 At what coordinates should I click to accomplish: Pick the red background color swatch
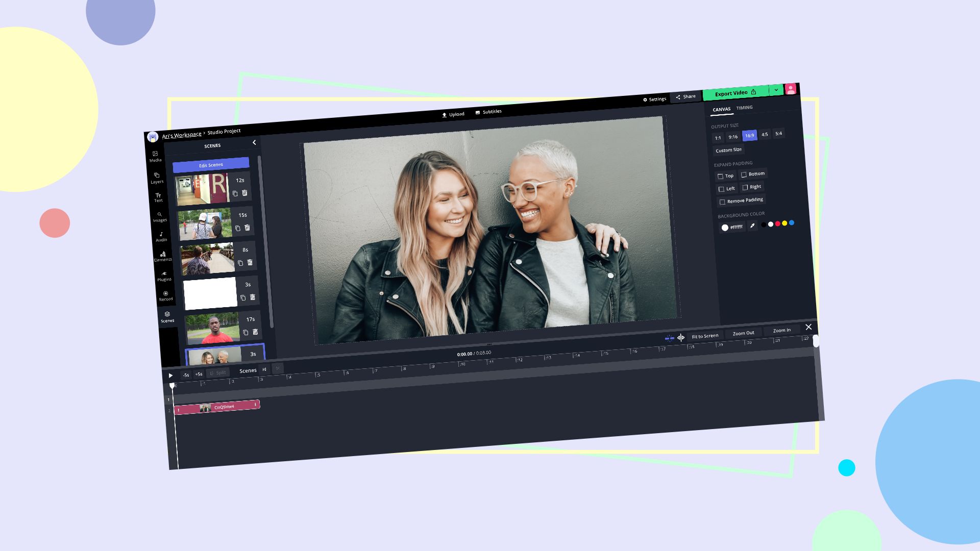[777, 223]
